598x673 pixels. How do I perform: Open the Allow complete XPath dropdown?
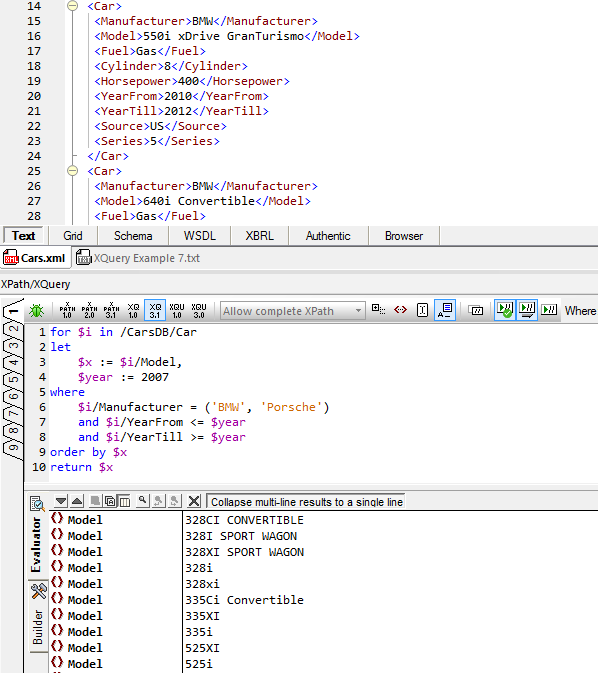point(293,311)
